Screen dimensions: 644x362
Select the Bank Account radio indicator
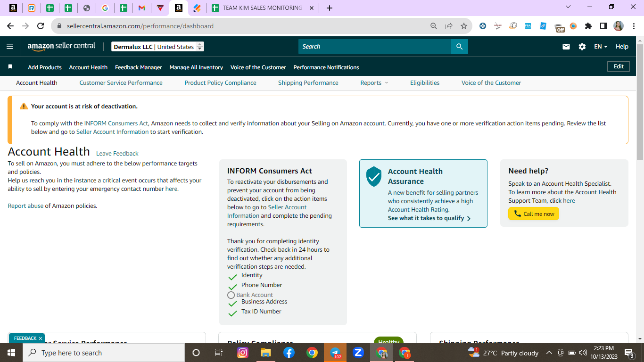(x=231, y=295)
